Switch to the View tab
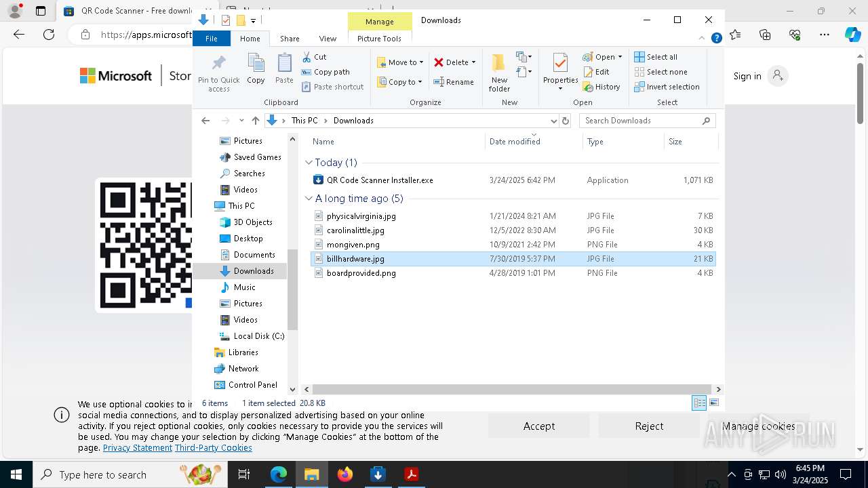The height and width of the screenshot is (488, 868). (328, 39)
